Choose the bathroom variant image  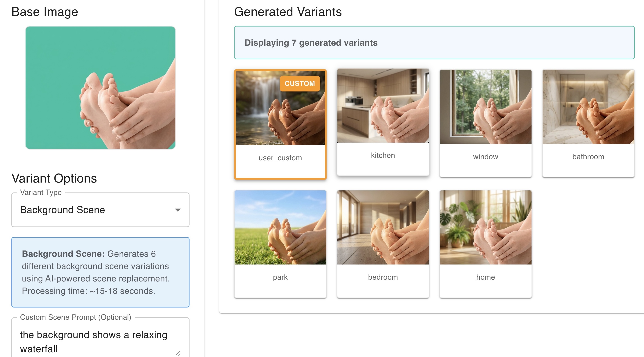click(588, 107)
